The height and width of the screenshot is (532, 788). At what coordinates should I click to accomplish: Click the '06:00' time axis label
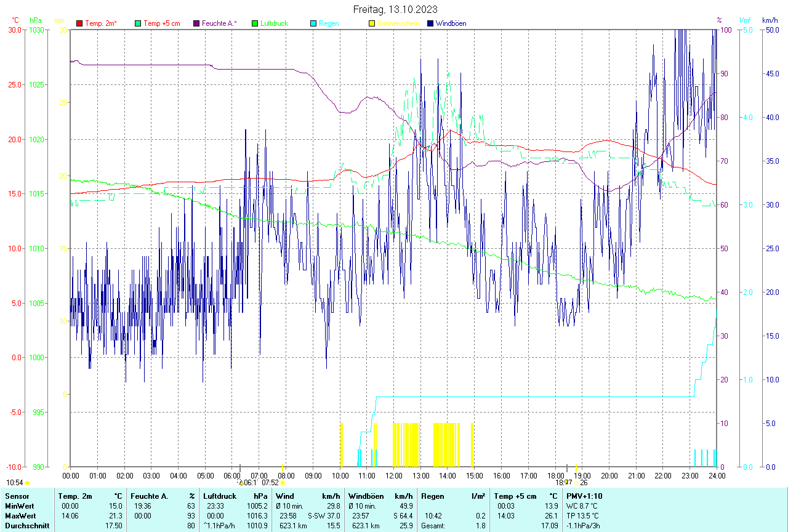click(x=232, y=475)
